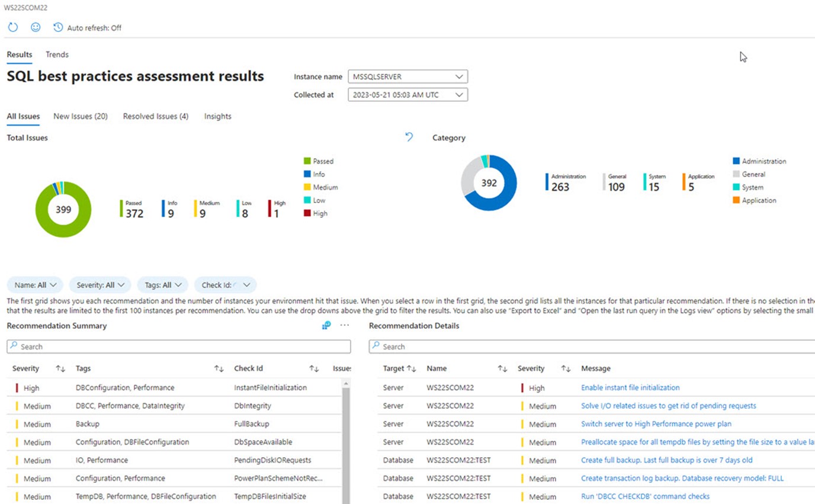This screenshot has height=504, width=815.
Task: Sort Recommendation Summary by Check Id column
Action: (x=314, y=368)
